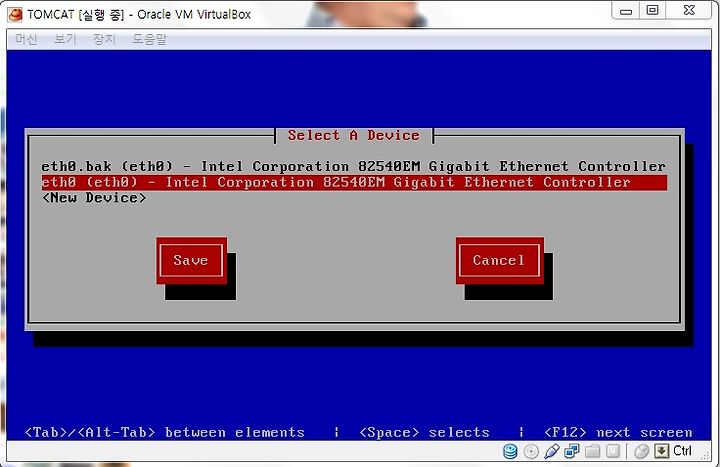
Task: Click the optical disc status icon
Action: pyautogui.click(x=531, y=451)
